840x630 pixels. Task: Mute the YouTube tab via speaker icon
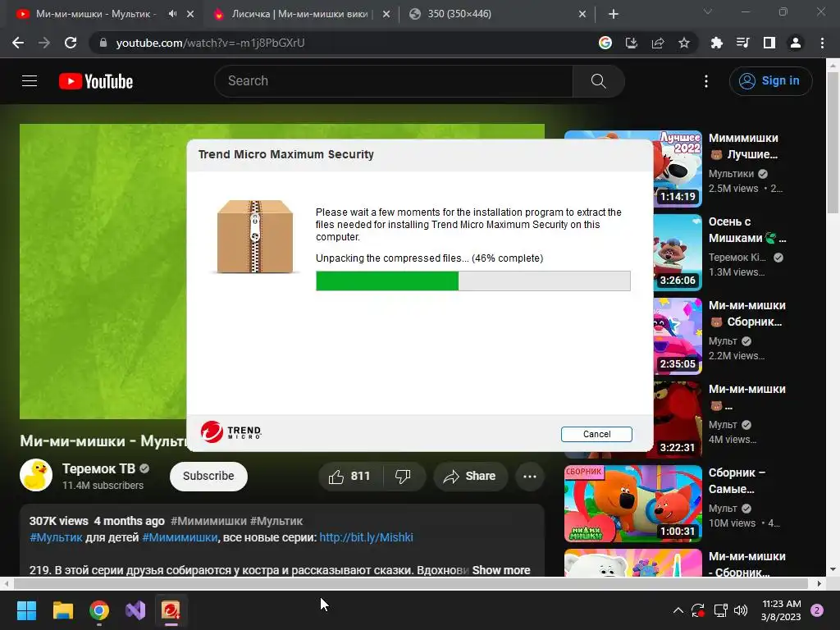click(172, 14)
